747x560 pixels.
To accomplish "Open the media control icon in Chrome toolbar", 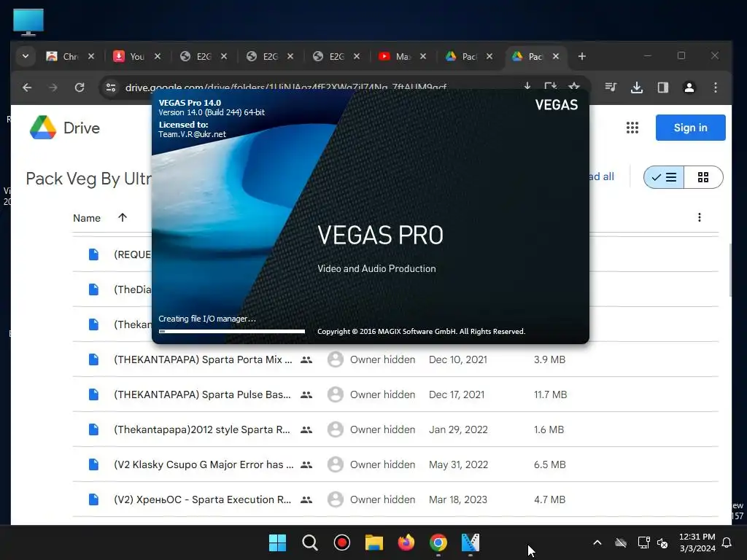I will [611, 87].
